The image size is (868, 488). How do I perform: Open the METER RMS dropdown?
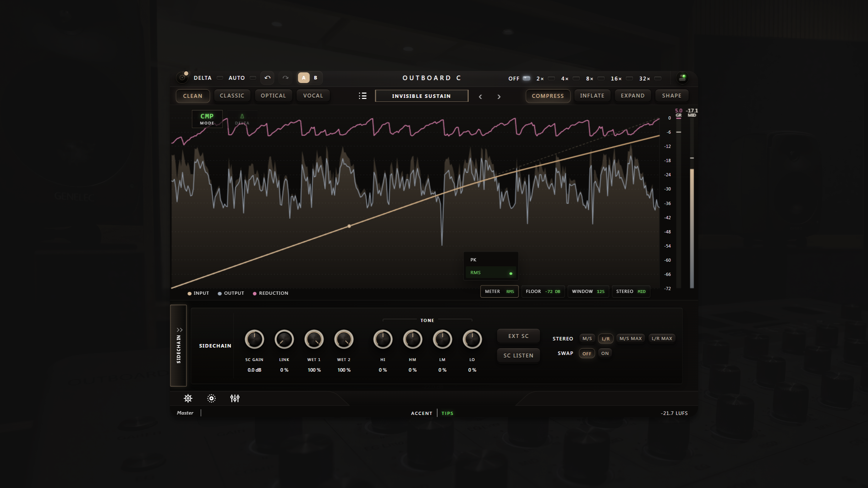pos(499,292)
